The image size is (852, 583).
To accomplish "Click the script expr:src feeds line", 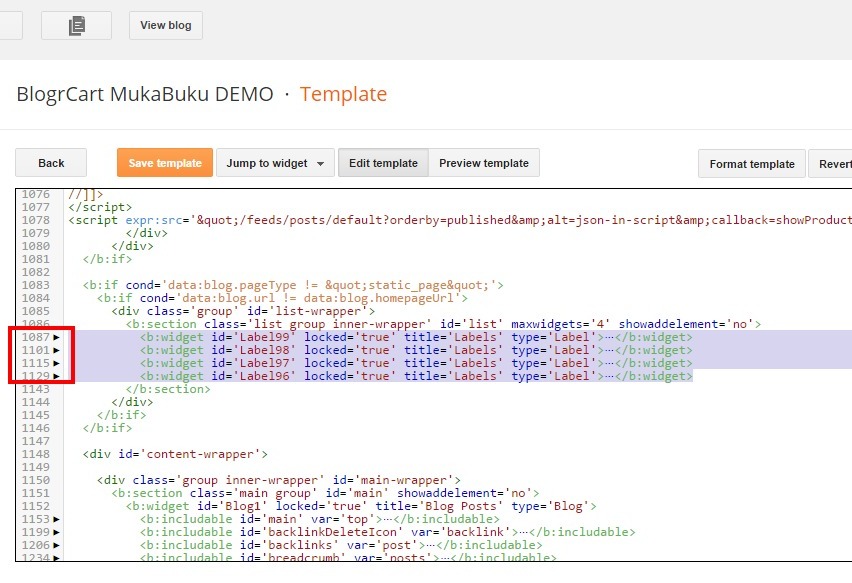I will [460, 220].
